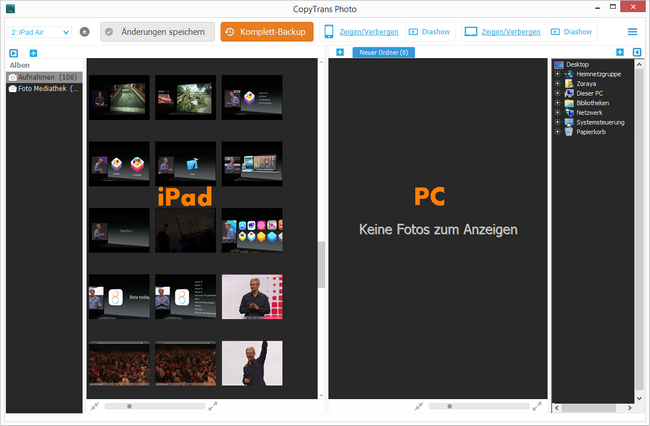Image resolution: width=650 pixels, height=426 pixels.
Task: Open the 2: iPad Air device dropdown
Action: [39, 32]
